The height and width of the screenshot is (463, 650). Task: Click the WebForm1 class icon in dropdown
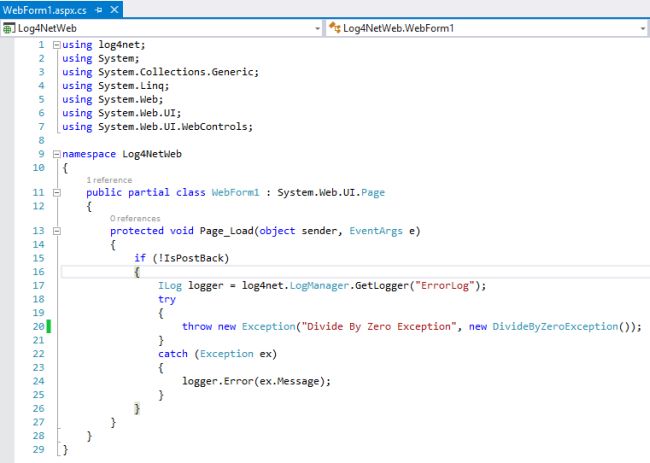click(x=335, y=28)
